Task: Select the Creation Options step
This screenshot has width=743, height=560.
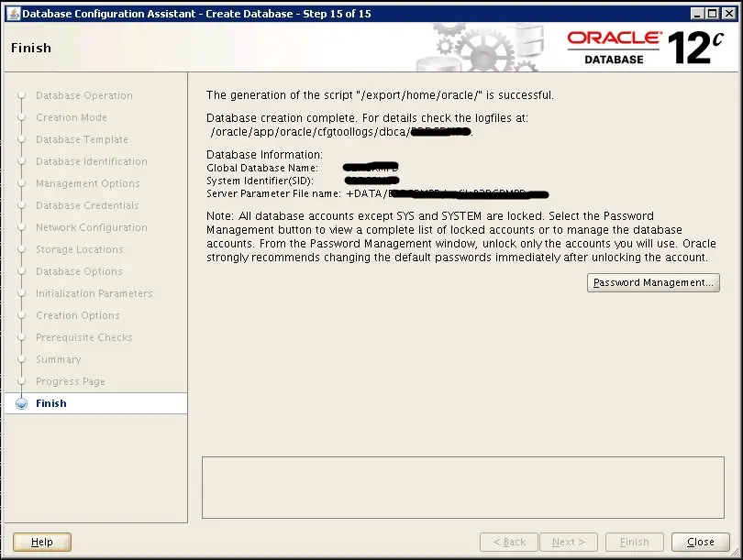Action: click(x=78, y=315)
